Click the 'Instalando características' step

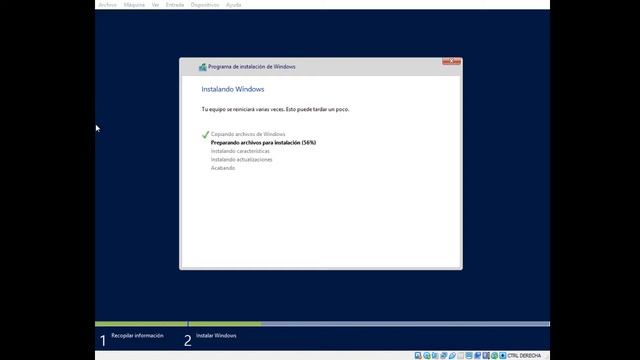tap(240, 151)
